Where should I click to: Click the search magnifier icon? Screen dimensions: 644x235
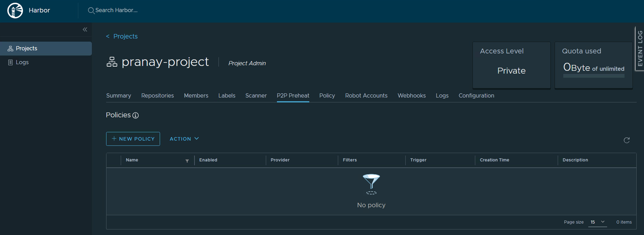coord(91,10)
